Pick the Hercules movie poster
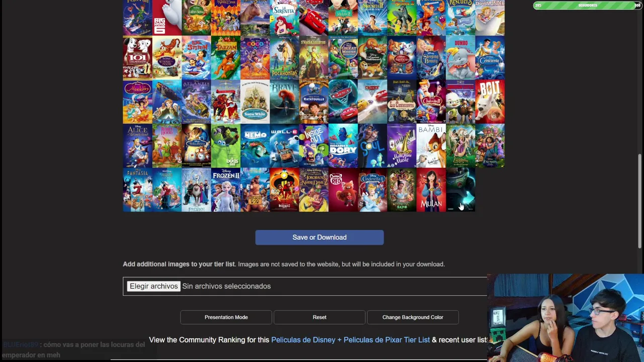Image resolution: width=644 pixels, height=362 pixels. coord(431,18)
